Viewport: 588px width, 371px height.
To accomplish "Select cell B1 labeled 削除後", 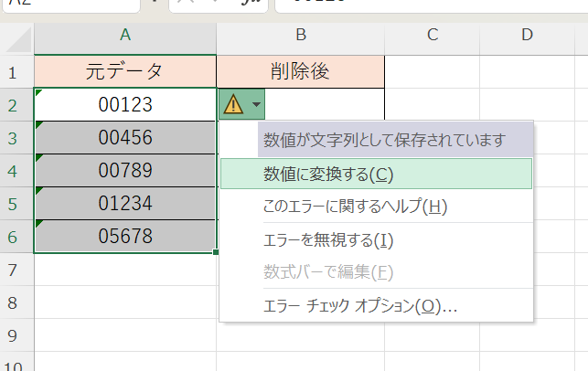I will tap(300, 71).
